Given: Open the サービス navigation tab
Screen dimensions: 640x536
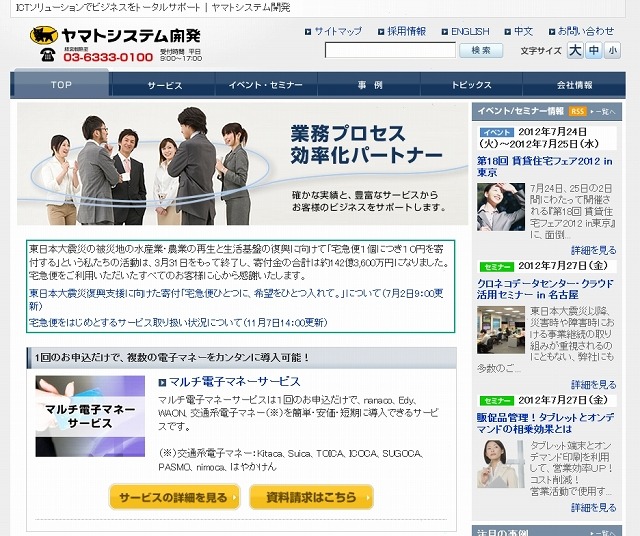Looking at the screenshot, I should point(164,85).
